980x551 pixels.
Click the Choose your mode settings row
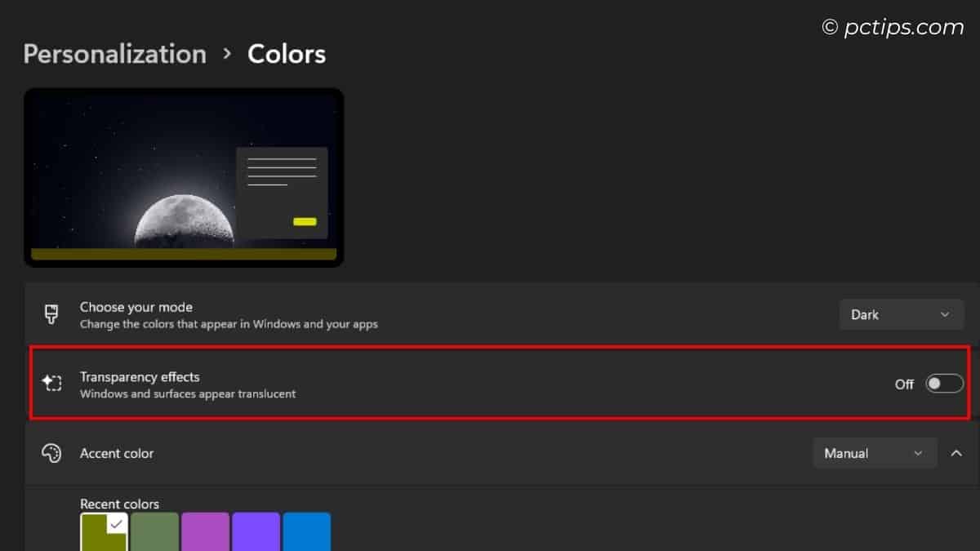[x=408, y=313]
